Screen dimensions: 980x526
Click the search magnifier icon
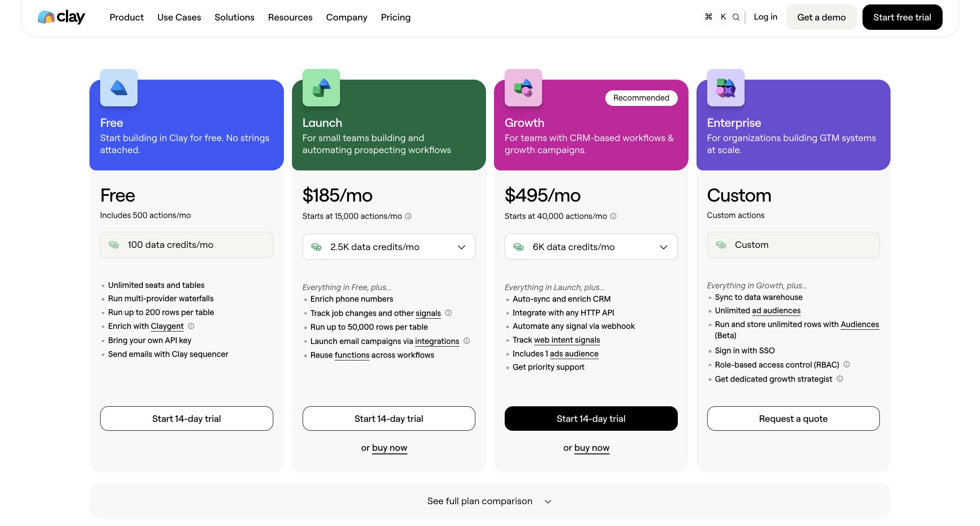pyautogui.click(x=736, y=17)
